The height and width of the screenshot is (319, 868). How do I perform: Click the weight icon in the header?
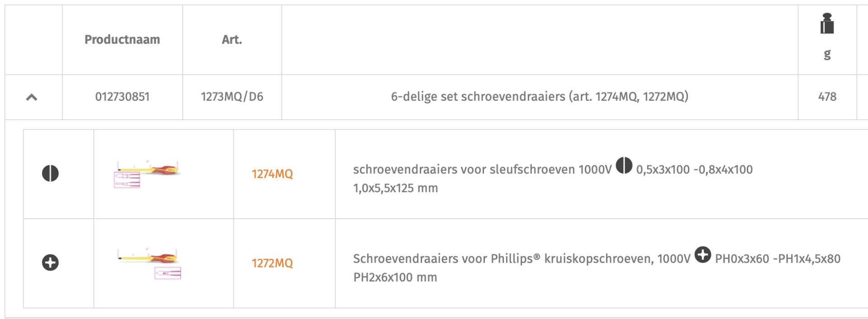827,24
